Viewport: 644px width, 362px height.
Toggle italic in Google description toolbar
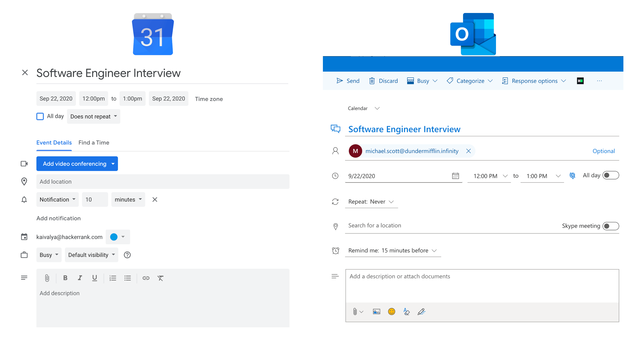80,278
